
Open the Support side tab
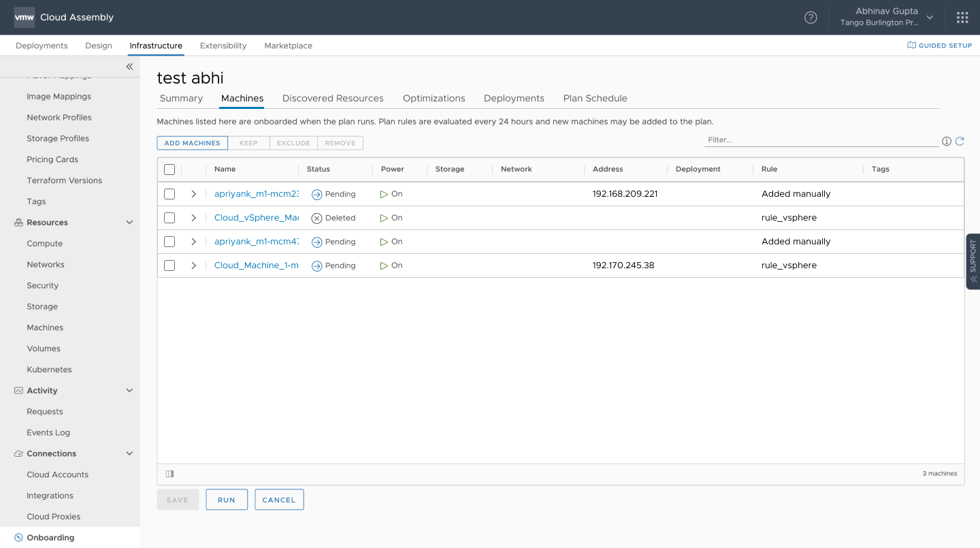tap(973, 261)
